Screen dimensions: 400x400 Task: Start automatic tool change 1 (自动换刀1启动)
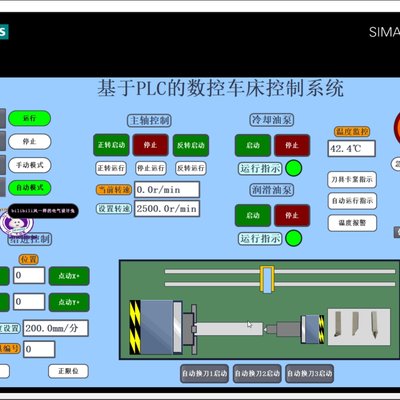click(x=204, y=373)
